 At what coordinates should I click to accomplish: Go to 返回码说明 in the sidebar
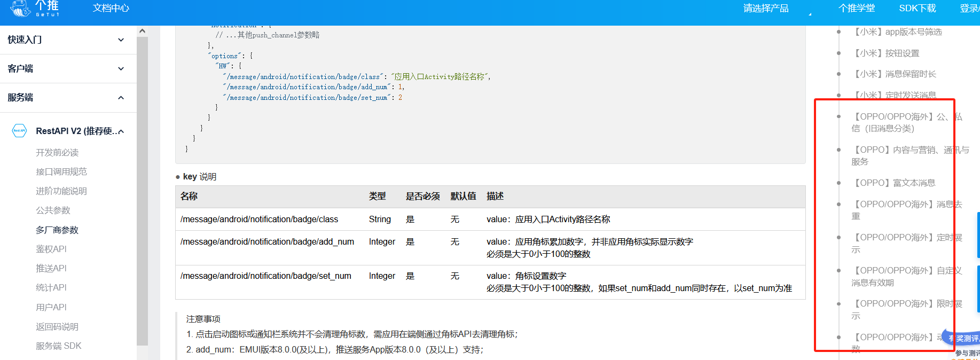tap(57, 327)
